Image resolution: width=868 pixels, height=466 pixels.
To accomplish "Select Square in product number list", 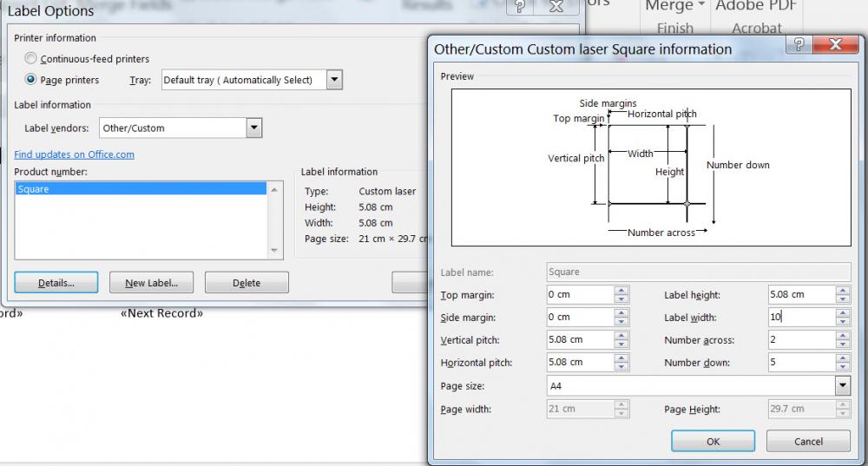I will tap(141, 188).
